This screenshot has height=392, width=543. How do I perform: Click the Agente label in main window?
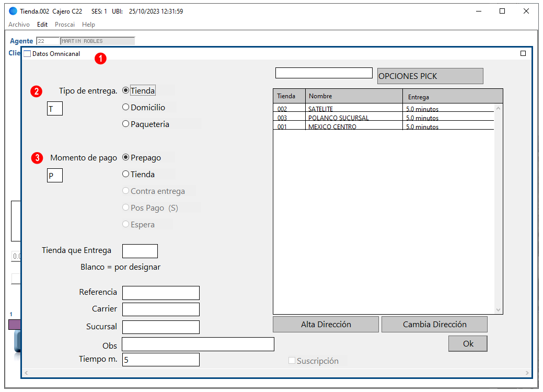tap(21, 41)
